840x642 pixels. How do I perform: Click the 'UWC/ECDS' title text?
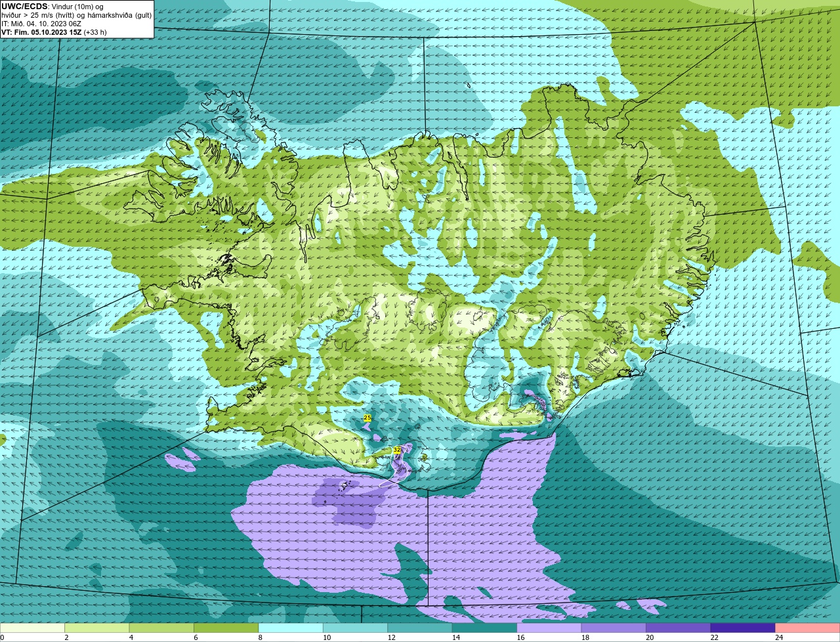tap(24, 7)
